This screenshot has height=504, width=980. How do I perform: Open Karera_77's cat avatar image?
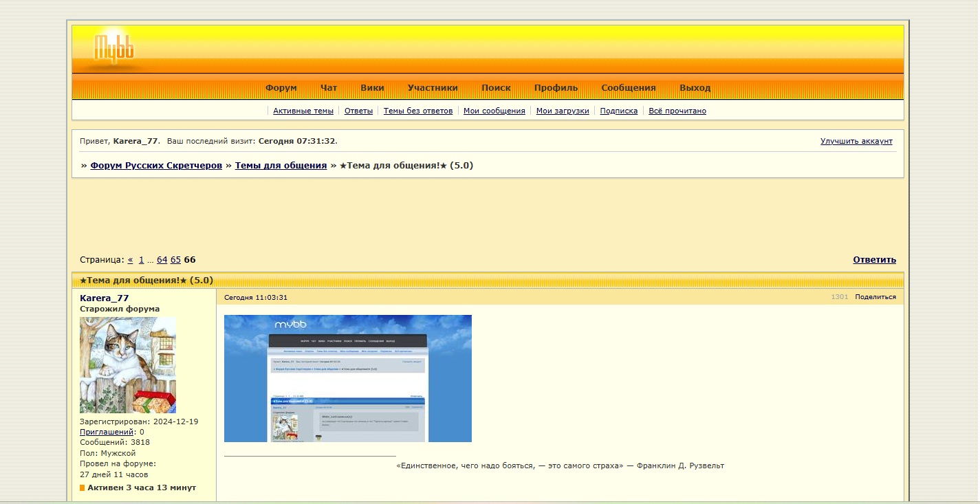click(x=128, y=364)
